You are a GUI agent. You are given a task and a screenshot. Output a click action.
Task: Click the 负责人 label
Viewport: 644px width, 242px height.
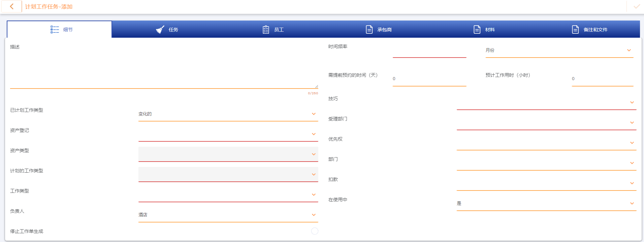(x=17, y=211)
